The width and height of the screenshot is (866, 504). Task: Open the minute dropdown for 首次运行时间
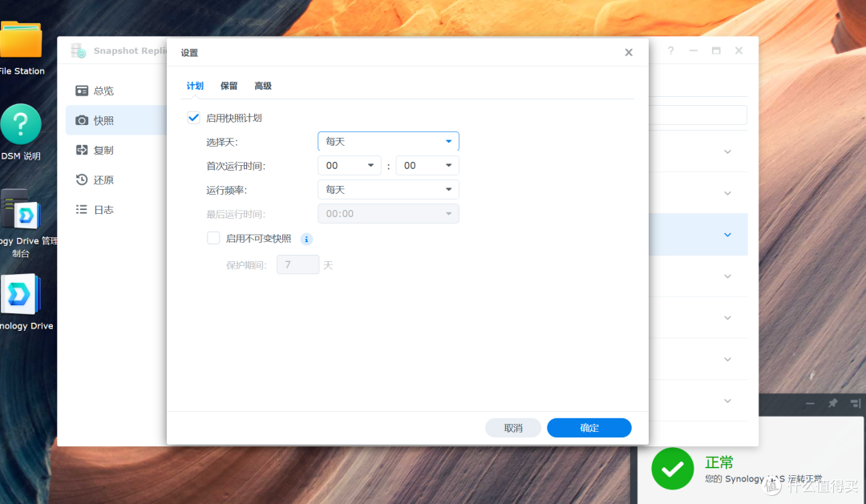pyautogui.click(x=427, y=166)
